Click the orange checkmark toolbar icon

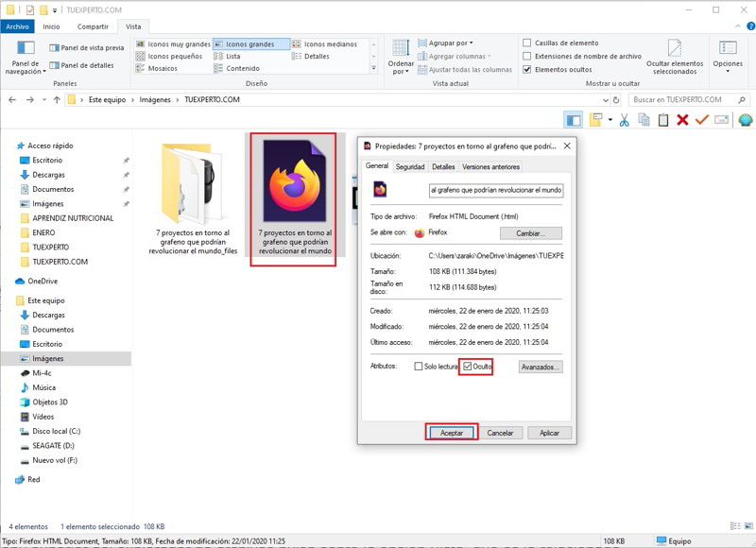[x=701, y=120]
